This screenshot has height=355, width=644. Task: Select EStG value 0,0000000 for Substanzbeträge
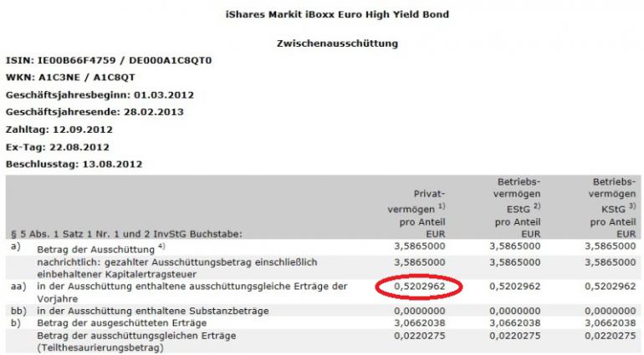[515, 311]
